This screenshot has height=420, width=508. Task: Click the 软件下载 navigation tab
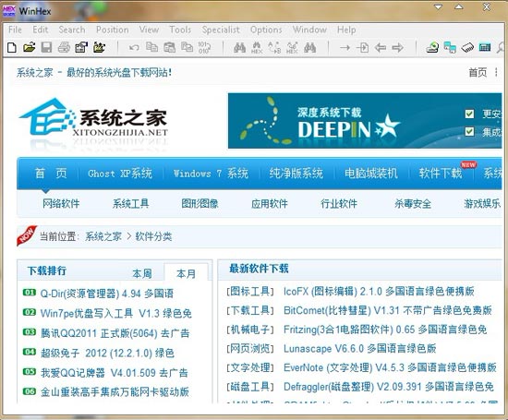pos(441,174)
